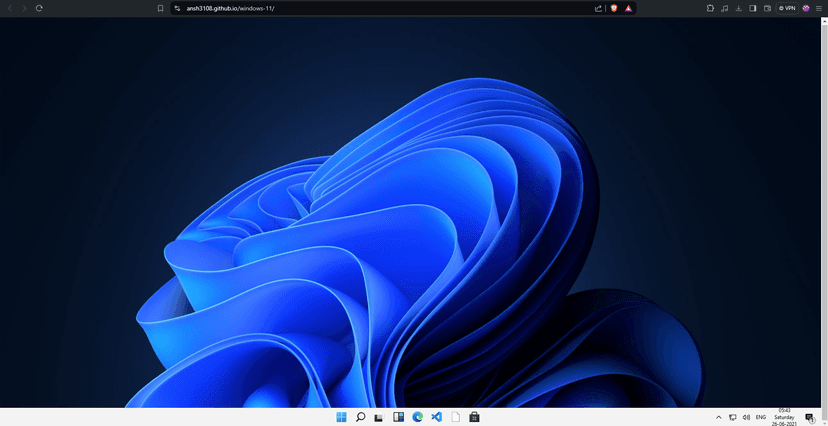Expand the hidden system tray icons chevron
The height and width of the screenshot is (426, 828).
[x=718, y=417]
